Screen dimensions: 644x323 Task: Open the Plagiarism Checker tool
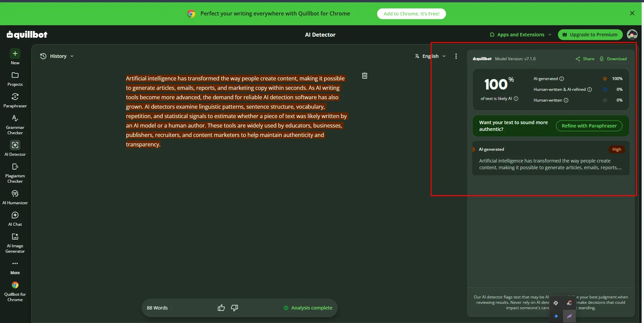(x=15, y=173)
